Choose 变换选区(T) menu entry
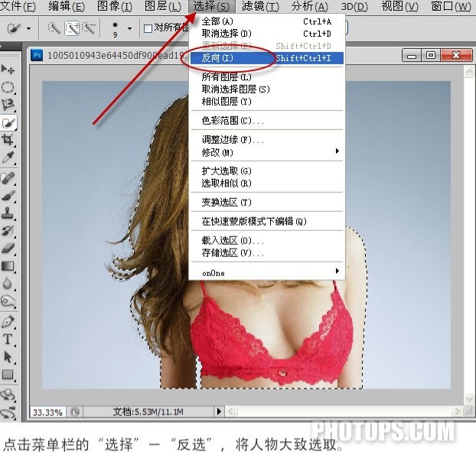Viewport: 476px width, 465px height. pos(267,203)
